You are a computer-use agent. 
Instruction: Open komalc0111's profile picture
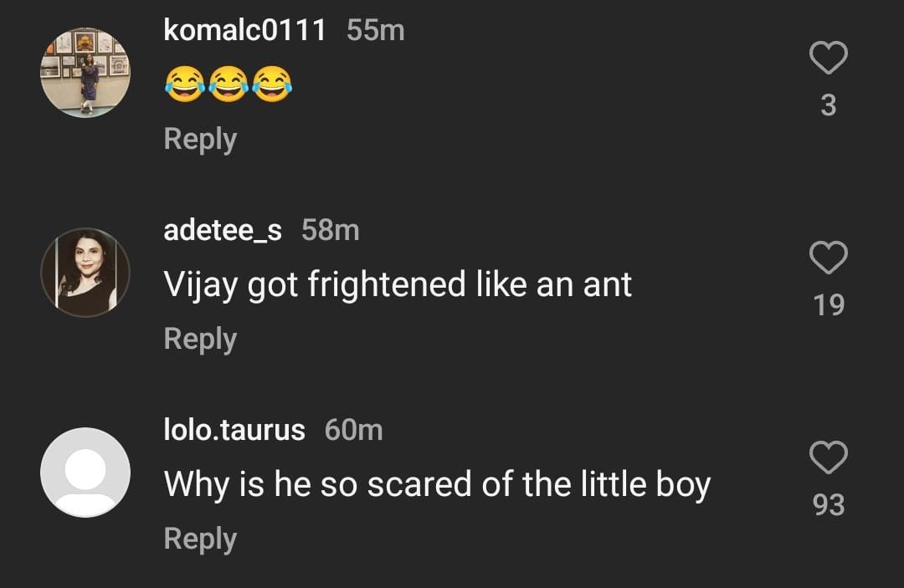[85, 73]
